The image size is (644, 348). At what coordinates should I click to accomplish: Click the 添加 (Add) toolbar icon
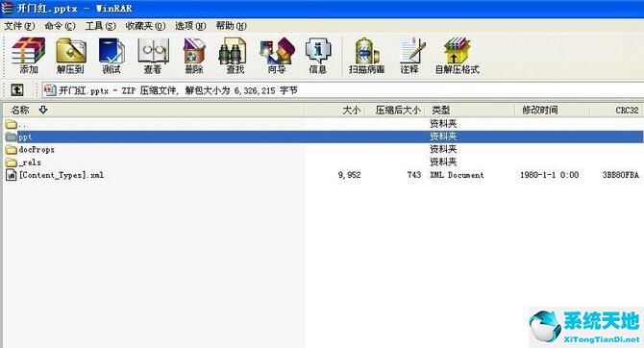point(28,56)
